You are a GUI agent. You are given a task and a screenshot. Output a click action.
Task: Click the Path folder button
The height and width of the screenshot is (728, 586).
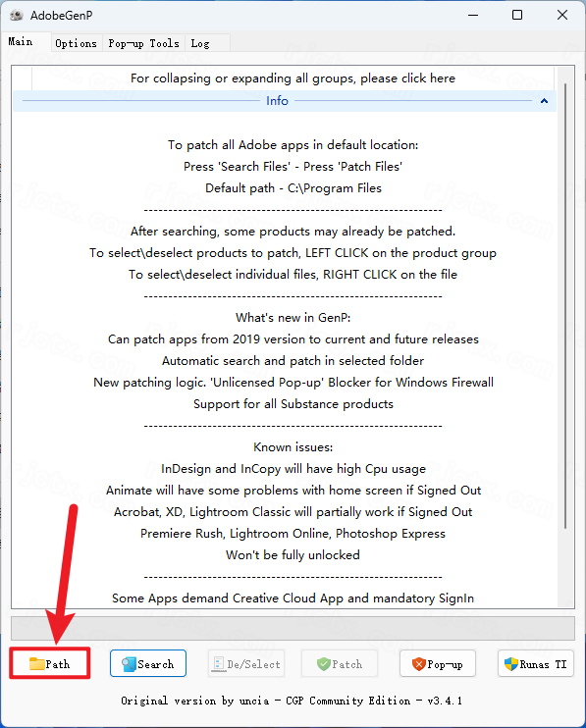pos(50,663)
